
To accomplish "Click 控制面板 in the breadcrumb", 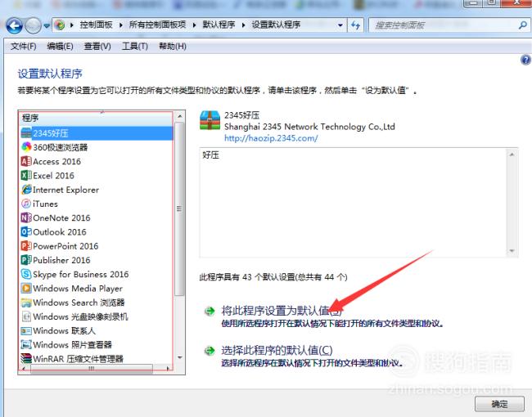I will tap(96, 25).
